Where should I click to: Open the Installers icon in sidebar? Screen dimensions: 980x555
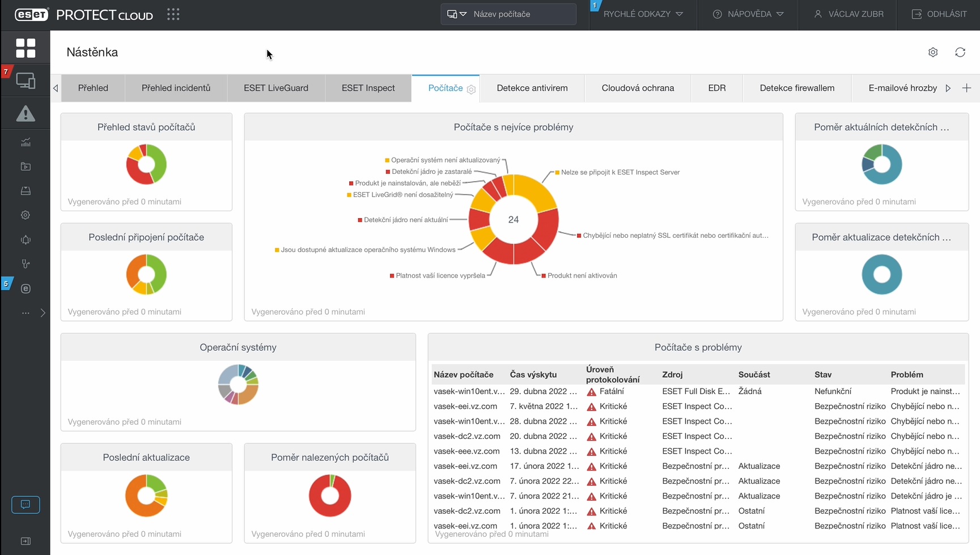coord(26,191)
